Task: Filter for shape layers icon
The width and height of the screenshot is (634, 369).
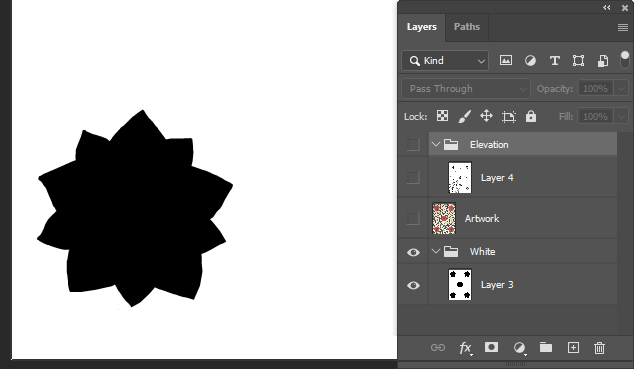Action: point(578,61)
